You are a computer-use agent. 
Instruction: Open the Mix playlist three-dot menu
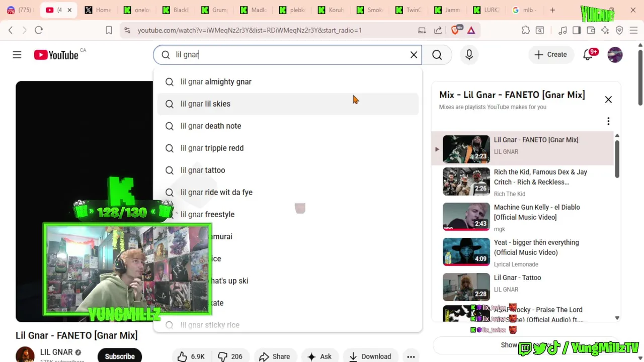[608, 121]
